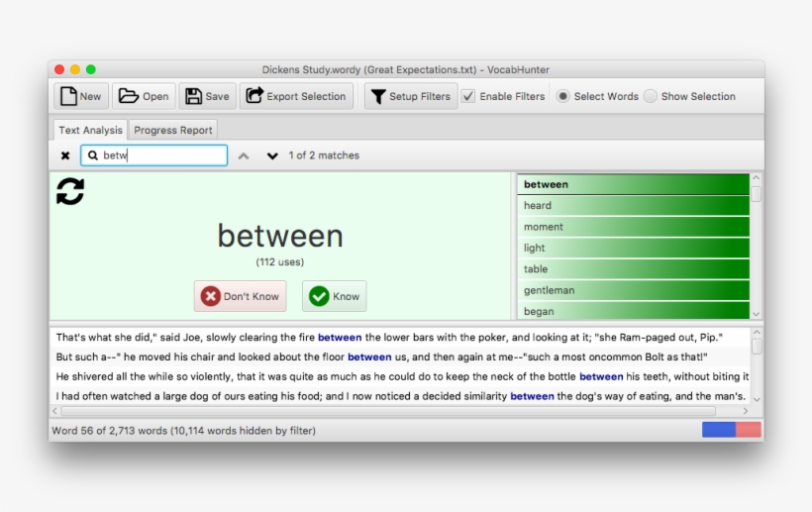Click the refresh arrows icon beside the word
812x512 pixels.
(x=70, y=191)
